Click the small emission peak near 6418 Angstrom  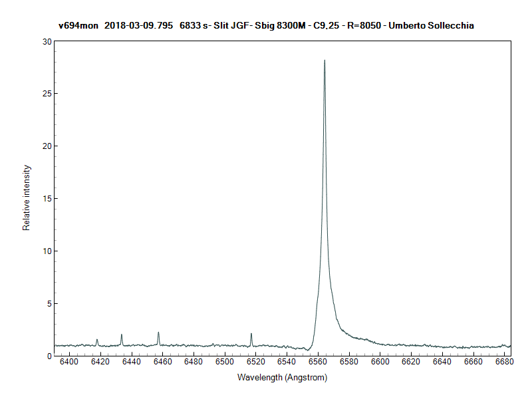(97, 339)
